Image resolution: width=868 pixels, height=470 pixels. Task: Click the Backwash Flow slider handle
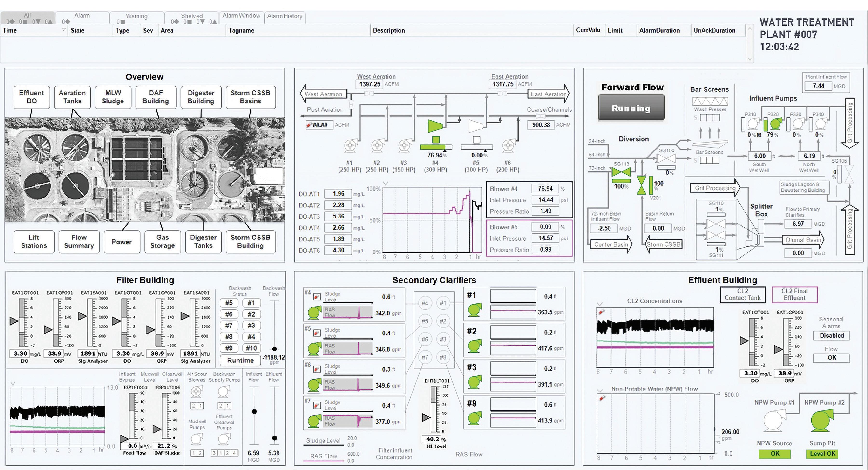coord(275,349)
